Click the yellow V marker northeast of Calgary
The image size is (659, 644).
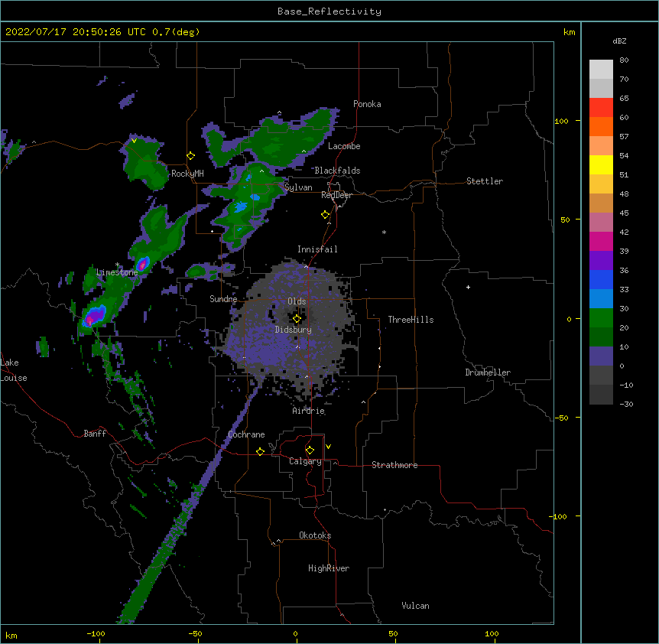[328, 447]
